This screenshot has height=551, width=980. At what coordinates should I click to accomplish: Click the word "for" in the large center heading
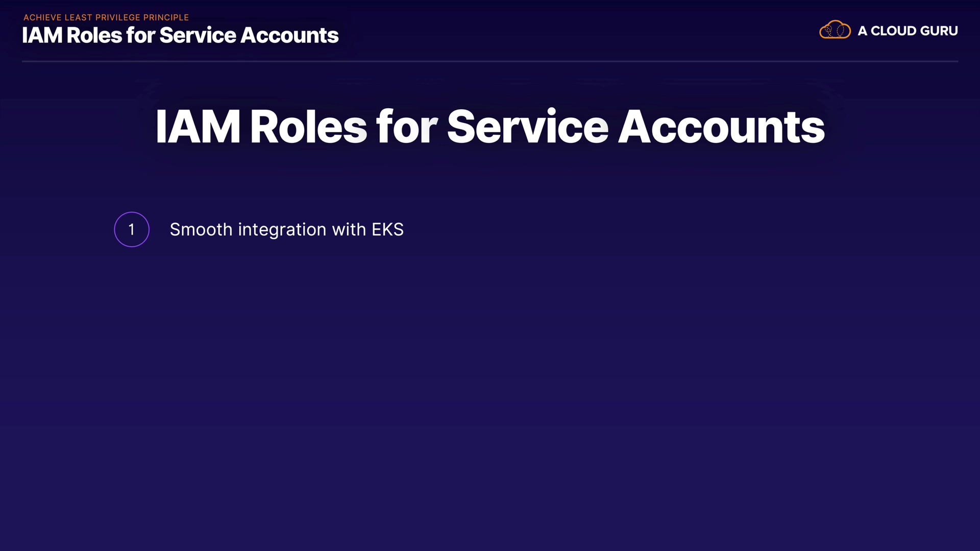pos(406,127)
